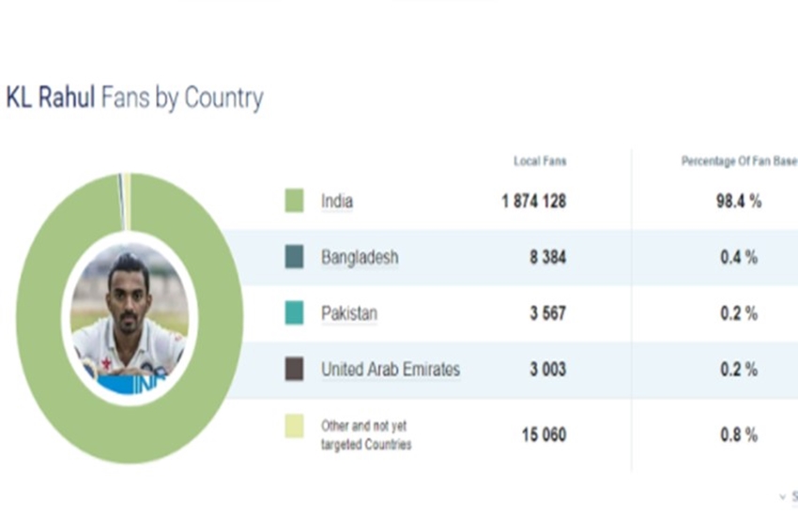
Task: Select the turquoise Pakistan legend swatch
Action: 294,313
